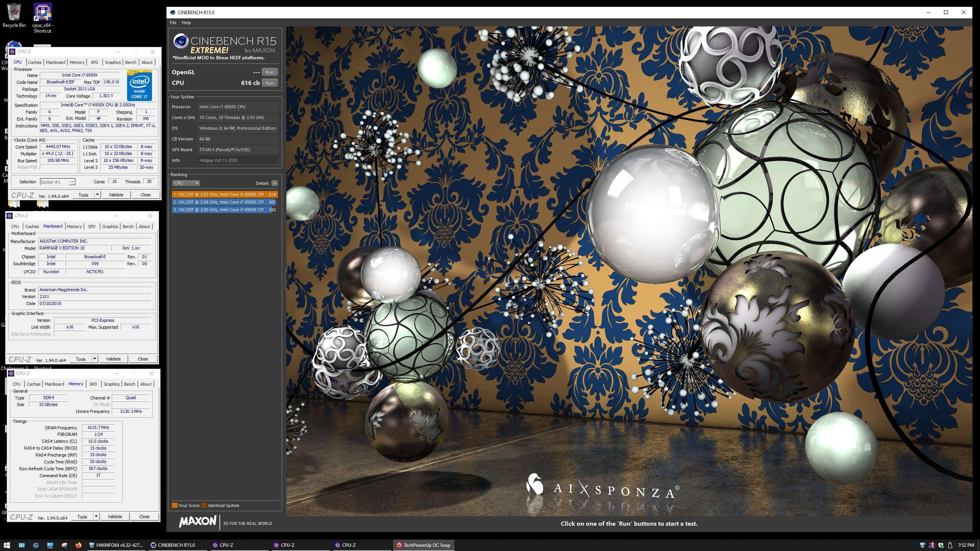Open the Tools dropdown arrow in the Memory window

pos(96,517)
